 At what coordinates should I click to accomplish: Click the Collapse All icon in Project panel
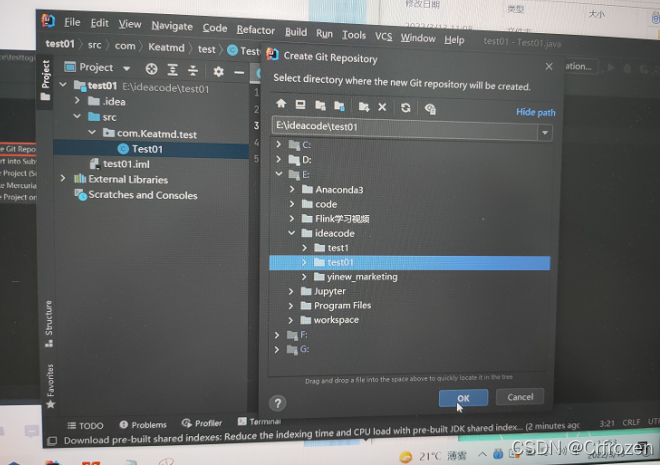click(x=193, y=70)
